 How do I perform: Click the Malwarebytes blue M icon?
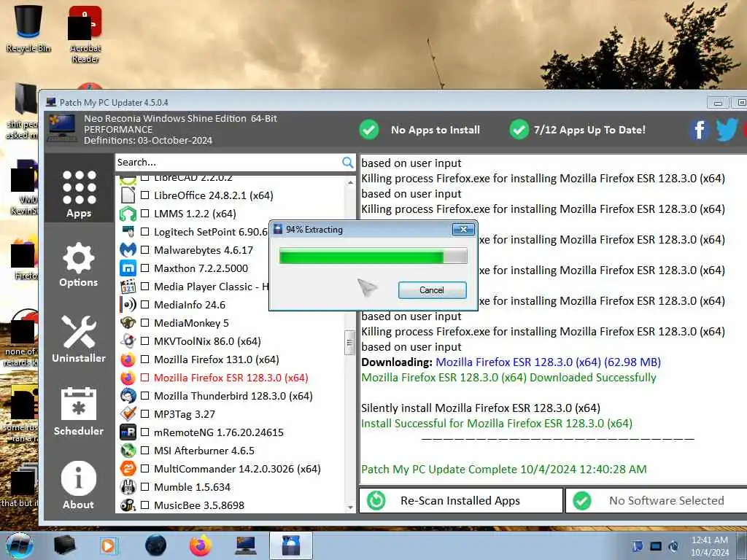128,250
